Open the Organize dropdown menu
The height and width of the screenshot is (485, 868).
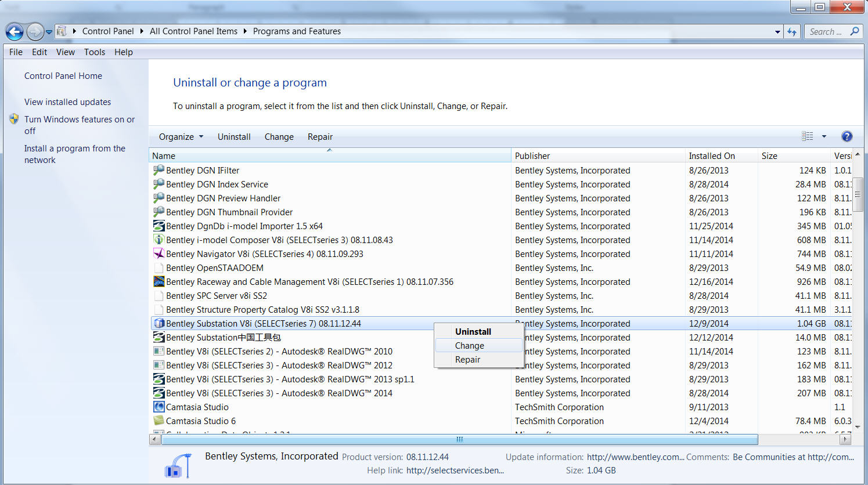[x=181, y=137]
